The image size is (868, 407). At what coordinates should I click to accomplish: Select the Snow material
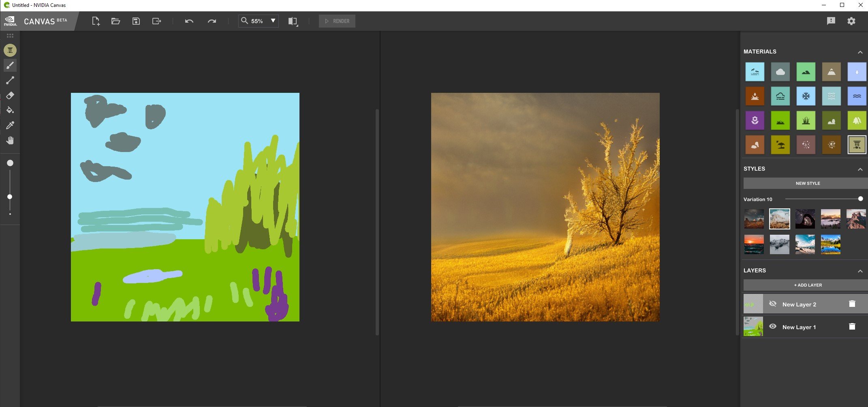pos(806,96)
